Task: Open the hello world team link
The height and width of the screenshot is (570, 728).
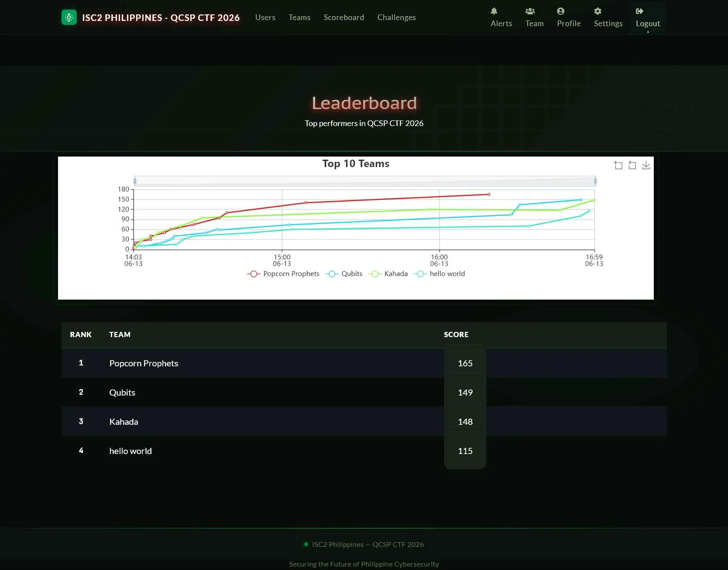Action: pos(130,451)
